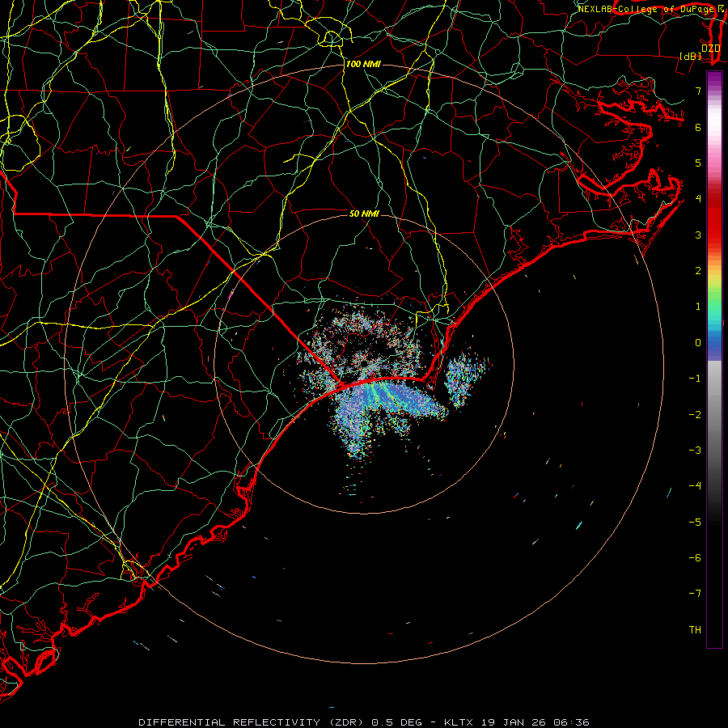The image size is (728, 728).
Task: Click the 0.5 DEG elevation label
Action: (x=397, y=722)
